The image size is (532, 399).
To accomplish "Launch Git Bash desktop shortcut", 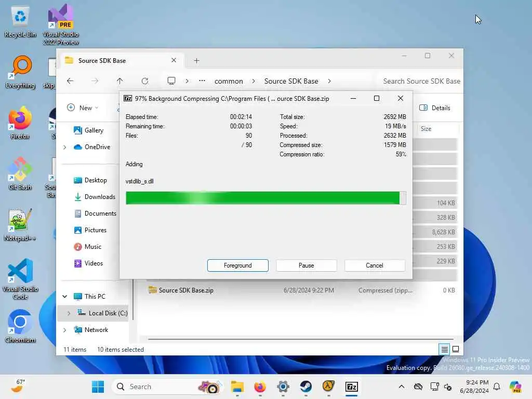I will pos(20,174).
